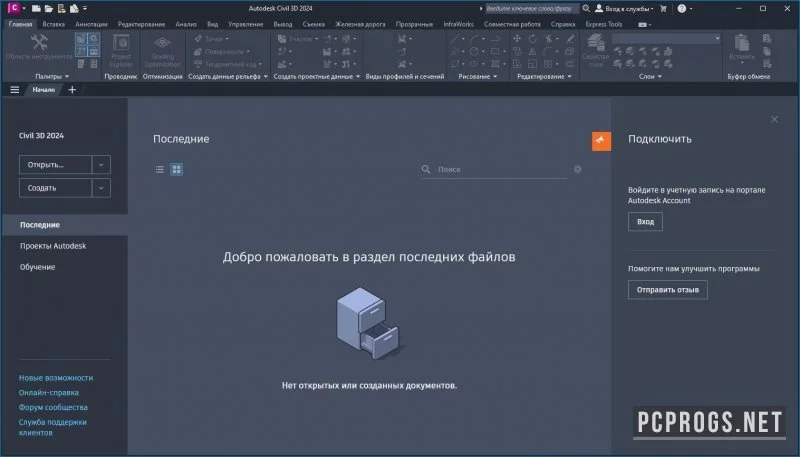
Task: Click the Создать button
Action: 56,188
